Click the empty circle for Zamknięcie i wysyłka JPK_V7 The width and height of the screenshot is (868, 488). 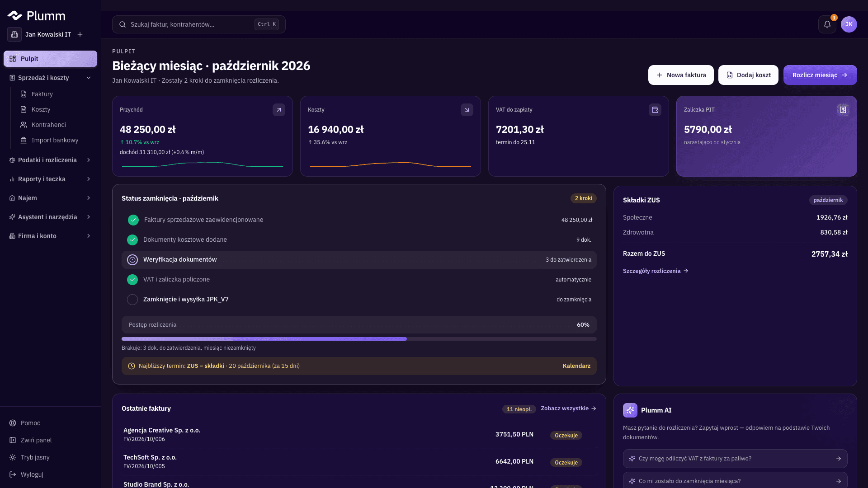132,300
